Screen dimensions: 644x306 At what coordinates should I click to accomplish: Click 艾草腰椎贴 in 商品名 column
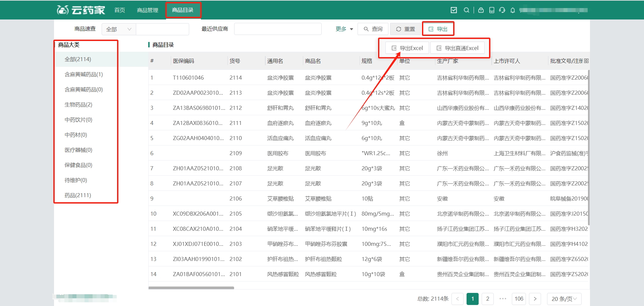[318, 199]
